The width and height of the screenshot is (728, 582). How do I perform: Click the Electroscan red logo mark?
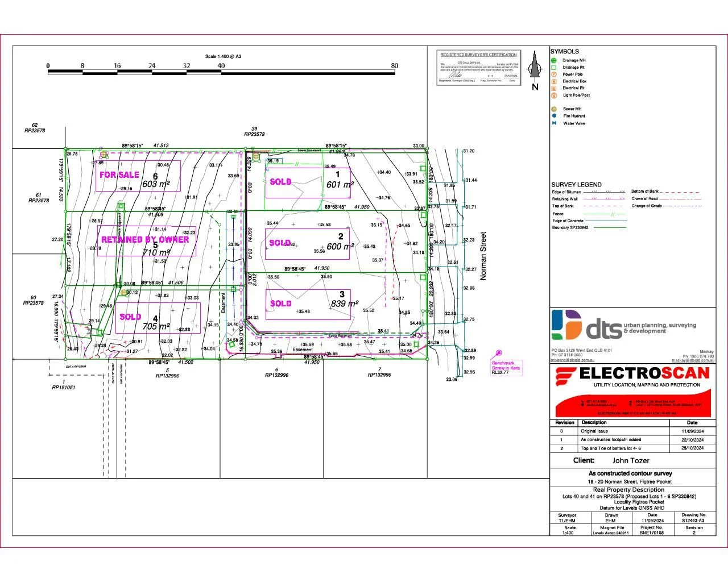(x=566, y=375)
